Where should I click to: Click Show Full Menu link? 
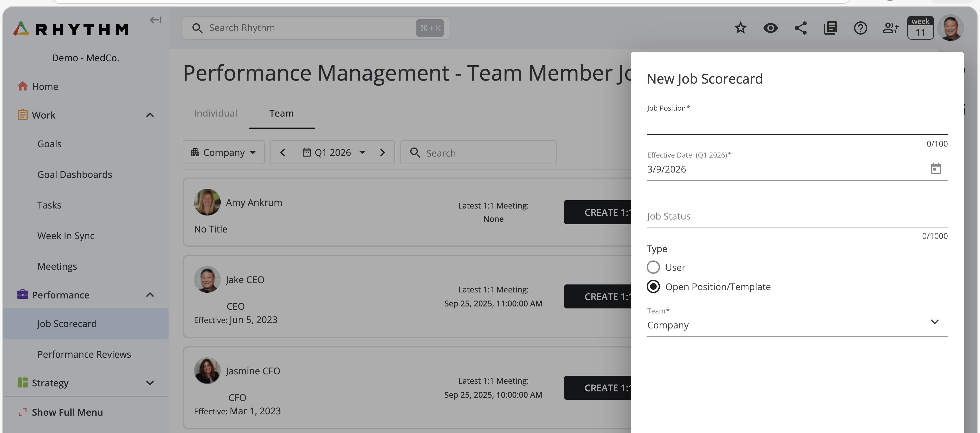pyautogui.click(x=67, y=412)
